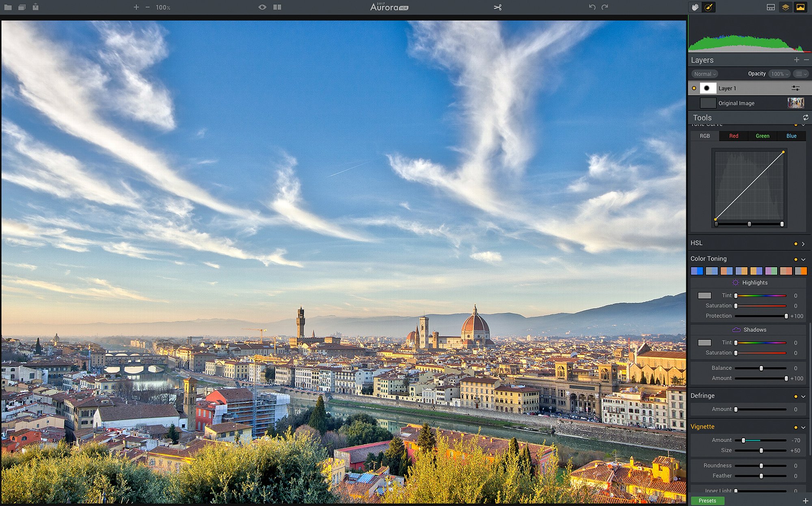The width and height of the screenshot is (812, 506).
Task: Toggle the quick preview eye icon
Action: tap(262, 7)
